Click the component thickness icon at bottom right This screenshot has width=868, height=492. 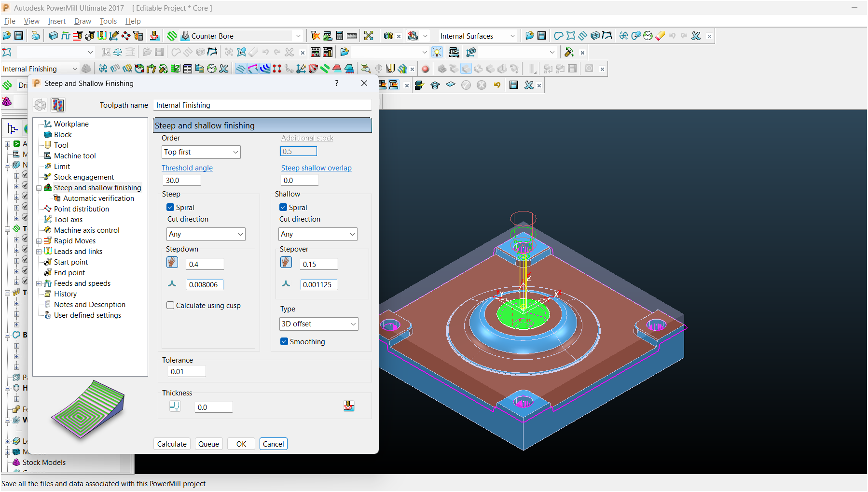[348, 406]
